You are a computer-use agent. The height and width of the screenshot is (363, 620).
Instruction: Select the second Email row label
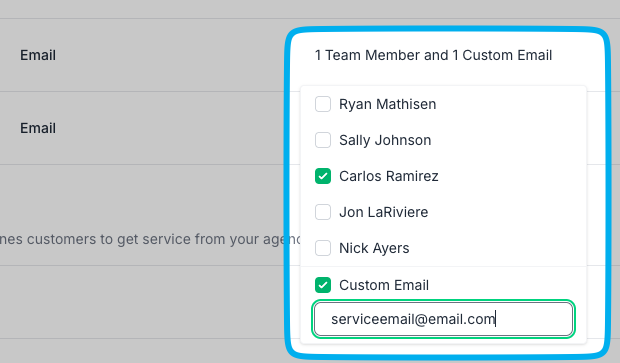coord(38,128)
